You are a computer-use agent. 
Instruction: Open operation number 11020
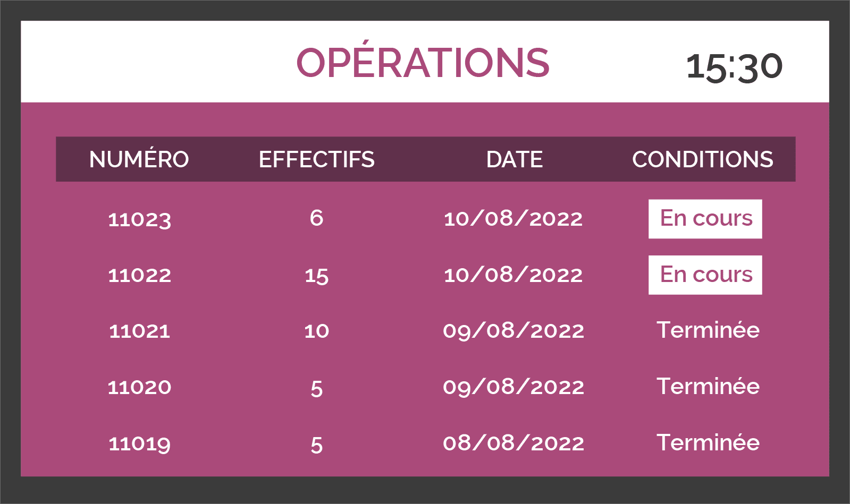click(x=140, y=387)
